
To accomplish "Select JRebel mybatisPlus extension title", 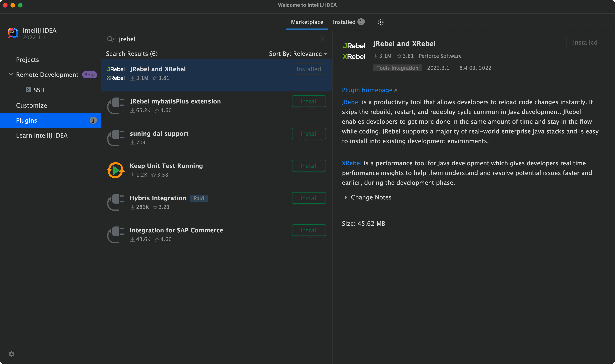I will [175, 101].
